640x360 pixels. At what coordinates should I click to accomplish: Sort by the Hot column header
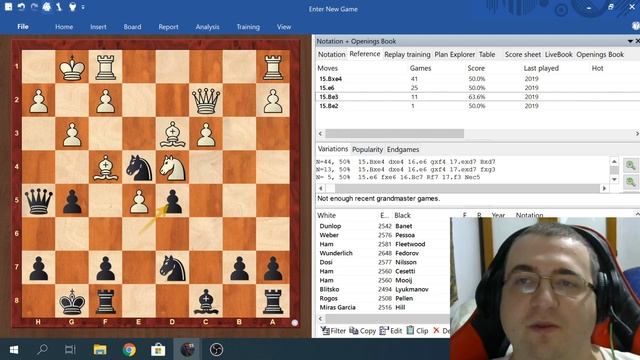tap(598, 68)
